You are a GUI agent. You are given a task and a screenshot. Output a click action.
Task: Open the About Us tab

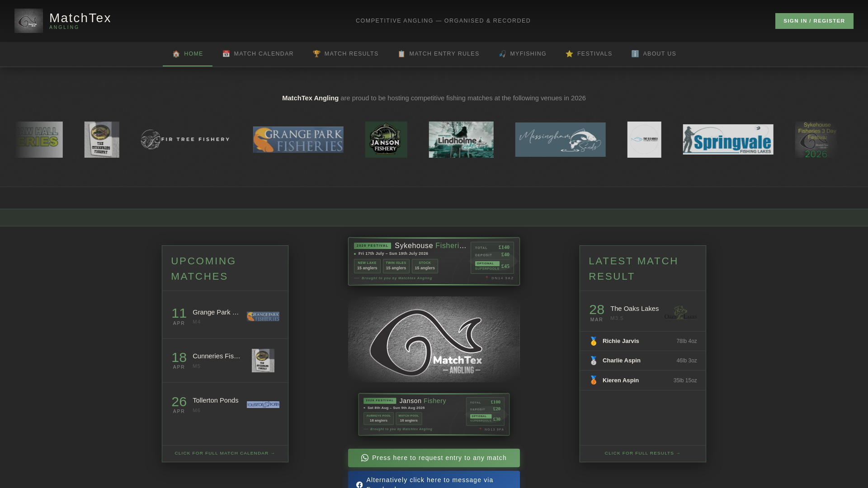[x=654, y=54]
